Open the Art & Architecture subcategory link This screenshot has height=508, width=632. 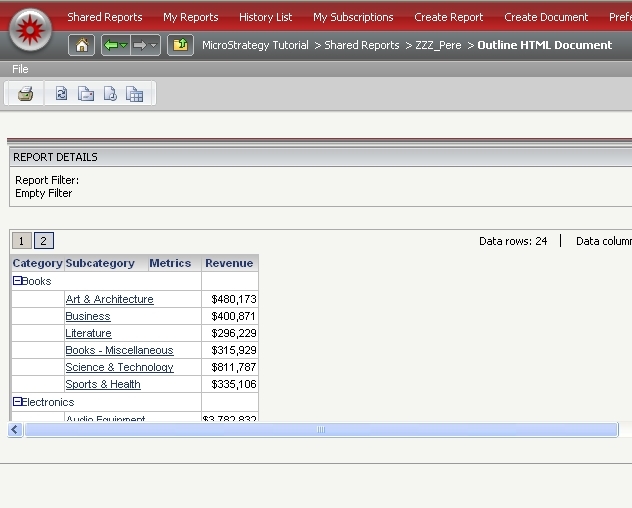click(x=109, y=299)
